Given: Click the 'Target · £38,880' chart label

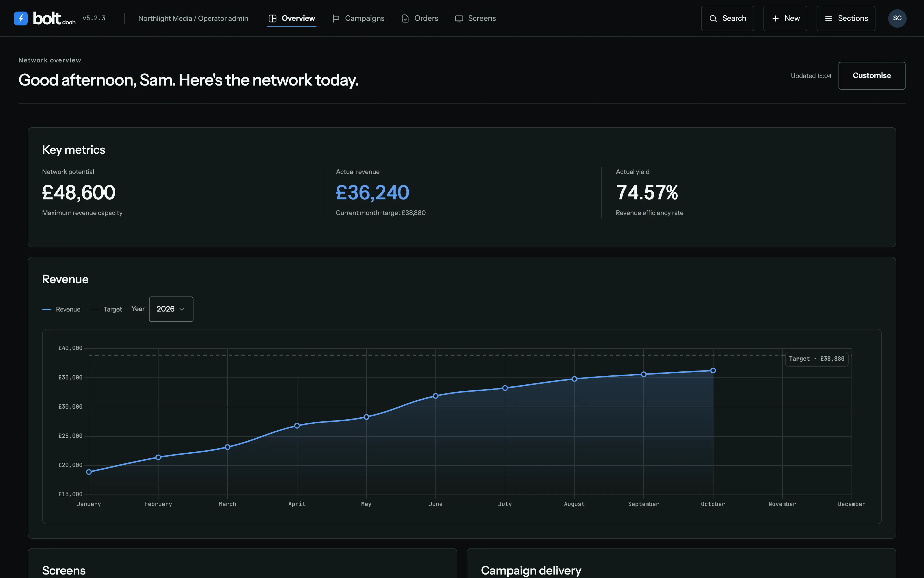Looking at the screenshot, I should tap(817, 359).
